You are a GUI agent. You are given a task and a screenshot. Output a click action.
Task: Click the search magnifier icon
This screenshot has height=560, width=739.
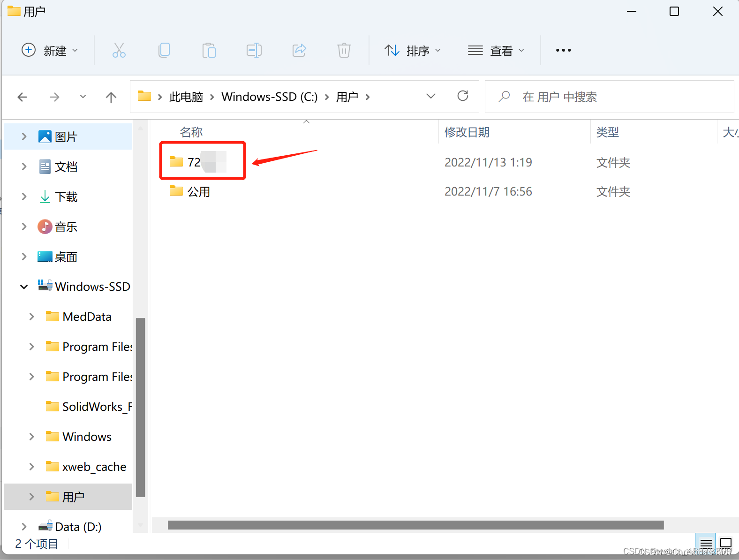(504, 97)
